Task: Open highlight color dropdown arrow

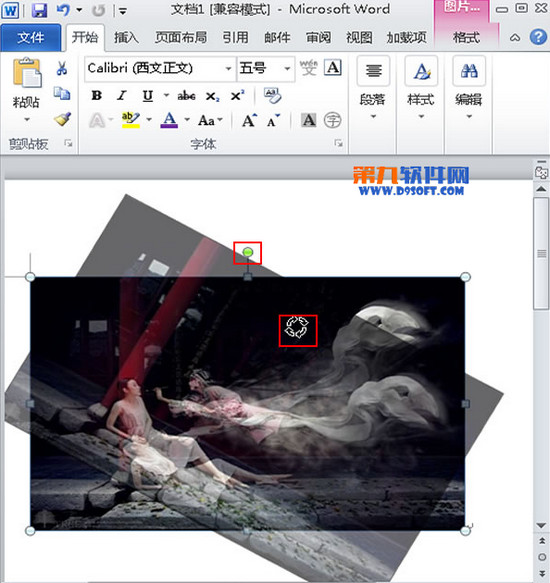Action: tap(149, 120)
